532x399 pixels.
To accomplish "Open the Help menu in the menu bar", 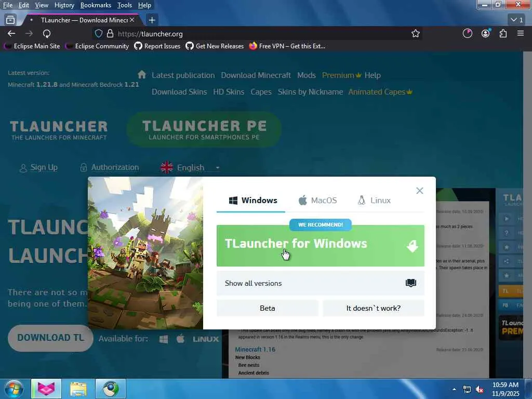I will [144, 5].
